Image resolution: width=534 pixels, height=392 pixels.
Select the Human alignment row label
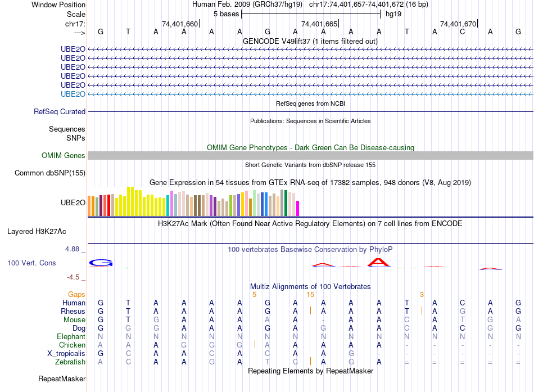coord(74,303)
